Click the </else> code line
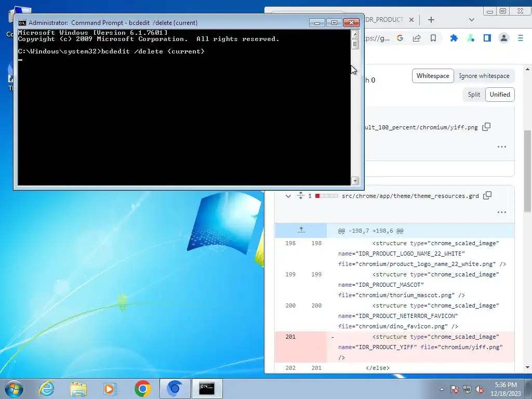The width and height of the screenshot is (532, 399). tap(377, 368)
